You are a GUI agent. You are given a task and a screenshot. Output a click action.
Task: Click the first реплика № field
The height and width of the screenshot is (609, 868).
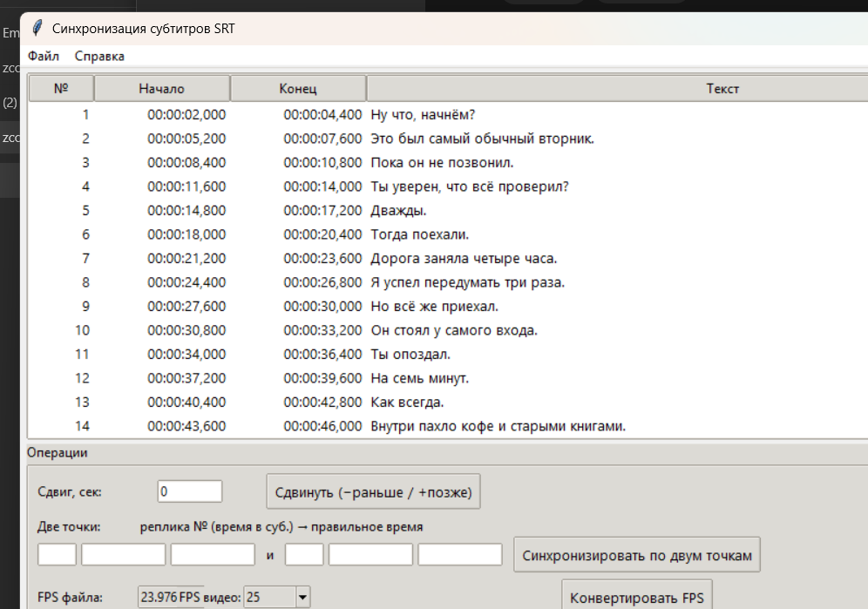(x=57, y=555)
